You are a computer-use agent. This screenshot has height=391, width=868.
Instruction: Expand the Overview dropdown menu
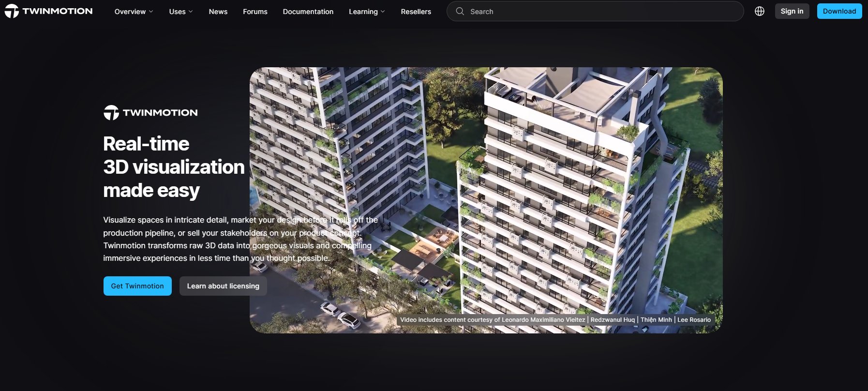coord(134,12)
